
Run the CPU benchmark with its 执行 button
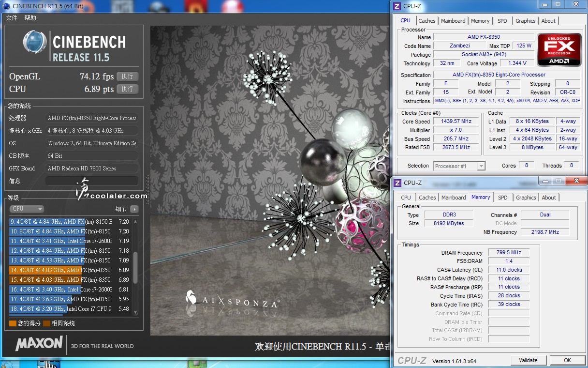[x=127, y=89]
